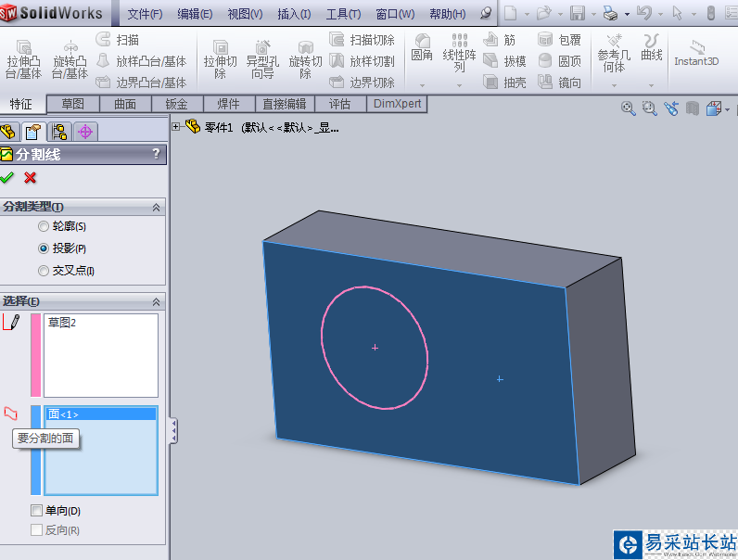The width and height of the screenshot is (738, 560).
Task: Open the Edit (编辑) menu
Action: click(x=195, y=14)
